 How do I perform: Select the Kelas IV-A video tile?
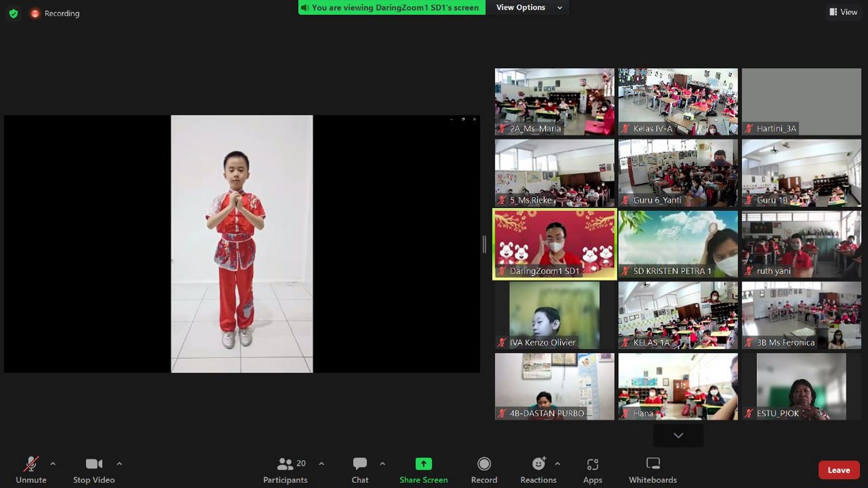point(678,102)
